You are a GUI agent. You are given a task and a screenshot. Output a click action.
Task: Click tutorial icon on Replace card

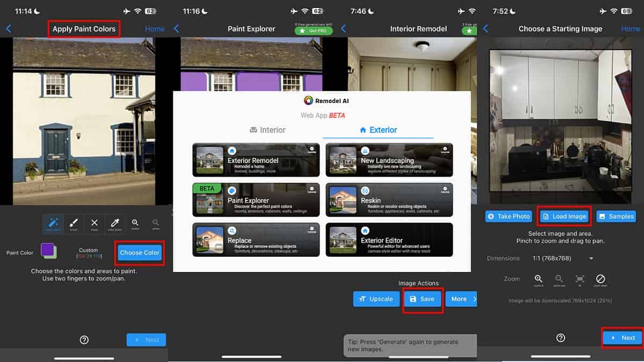click(311, 230)
